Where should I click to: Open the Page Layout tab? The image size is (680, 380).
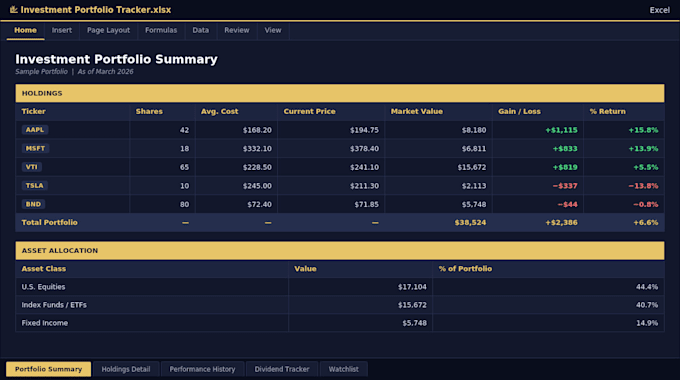click(x=108, y=30)
